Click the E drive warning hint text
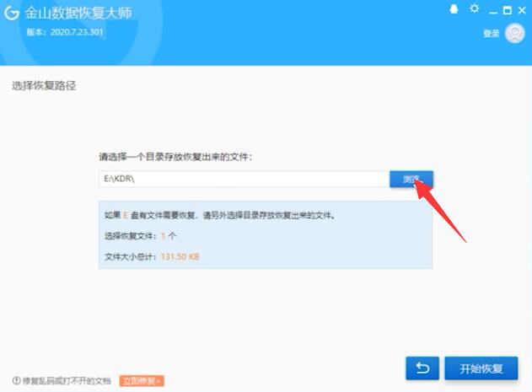This screenshot has width=532, height=392. point(220,215)
